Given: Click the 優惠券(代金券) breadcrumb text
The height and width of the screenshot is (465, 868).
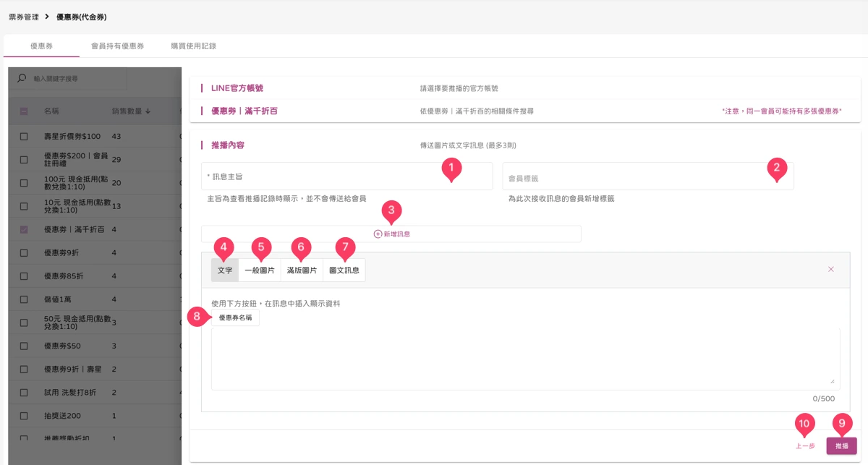Looking at the screenshot, I should [82, 17].
